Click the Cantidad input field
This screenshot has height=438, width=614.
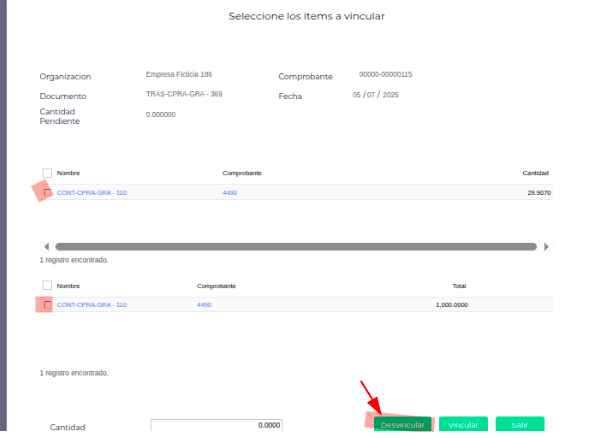click(x=216, y=425)
